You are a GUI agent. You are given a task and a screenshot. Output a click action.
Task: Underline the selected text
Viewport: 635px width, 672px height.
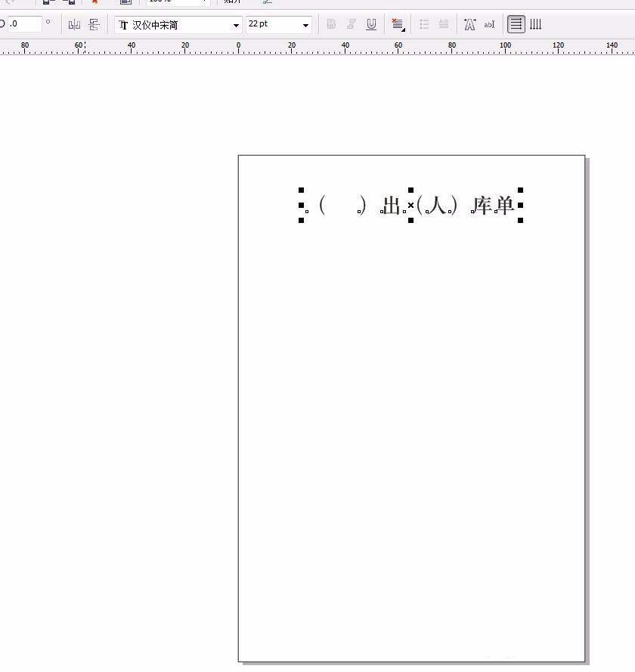371,24
